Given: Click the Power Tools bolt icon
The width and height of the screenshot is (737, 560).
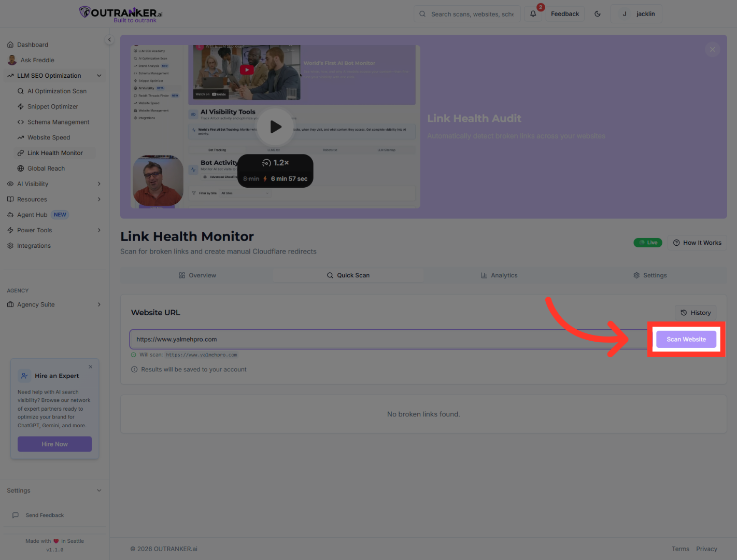Looking at the screenshot, I should [10, 230].
